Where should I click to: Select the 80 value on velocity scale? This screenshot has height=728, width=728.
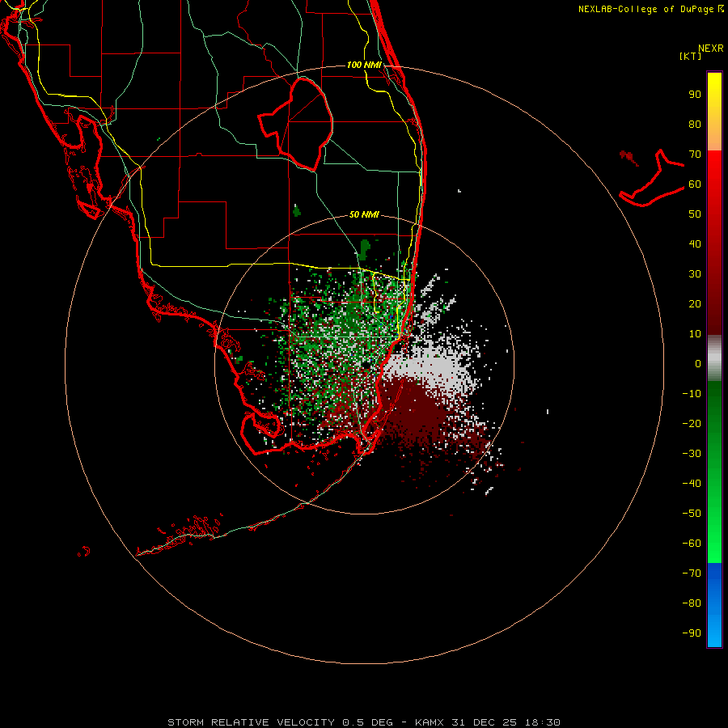click(x=695, y=124)
